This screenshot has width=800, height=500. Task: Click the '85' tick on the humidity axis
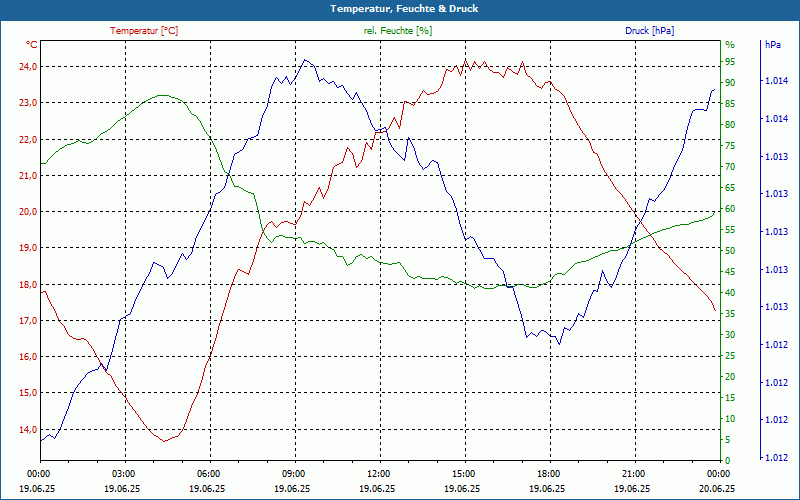[730, 104]
